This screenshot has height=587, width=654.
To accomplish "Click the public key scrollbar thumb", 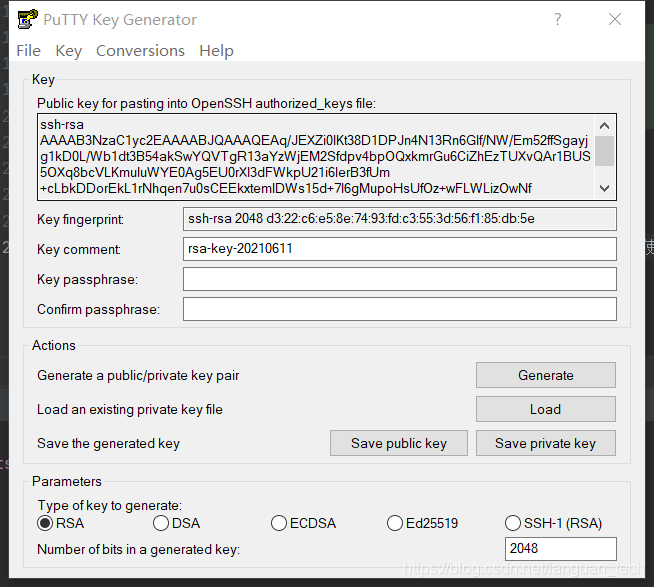I will [604, 151].
